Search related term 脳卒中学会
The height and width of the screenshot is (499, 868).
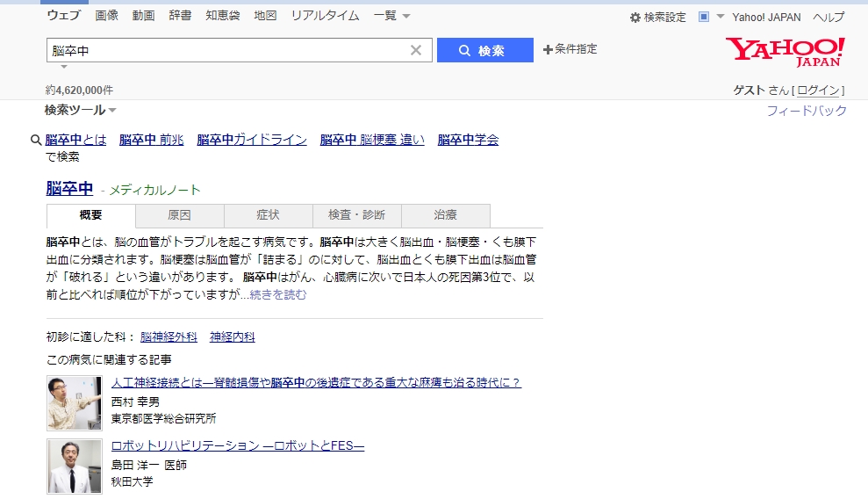(468, 140)
